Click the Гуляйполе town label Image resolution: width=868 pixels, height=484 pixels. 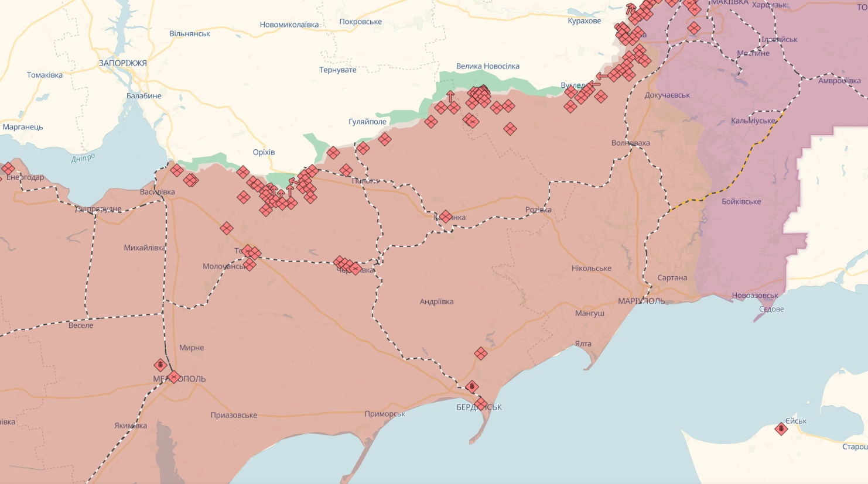[367, 122]
